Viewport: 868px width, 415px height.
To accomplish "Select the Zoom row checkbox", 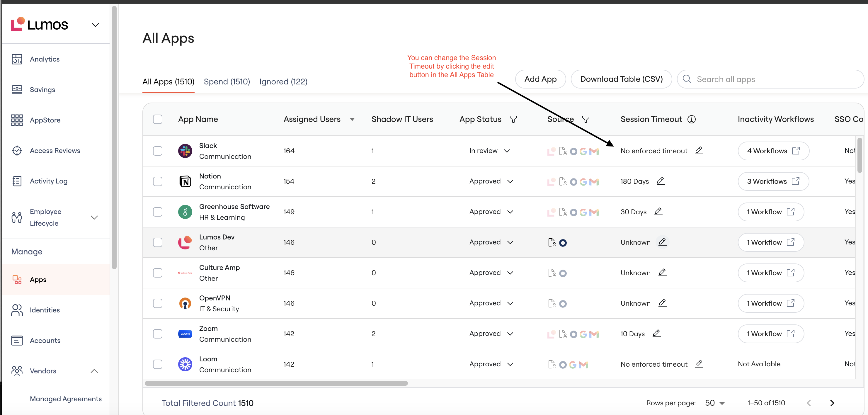I will tap(157, 334).
